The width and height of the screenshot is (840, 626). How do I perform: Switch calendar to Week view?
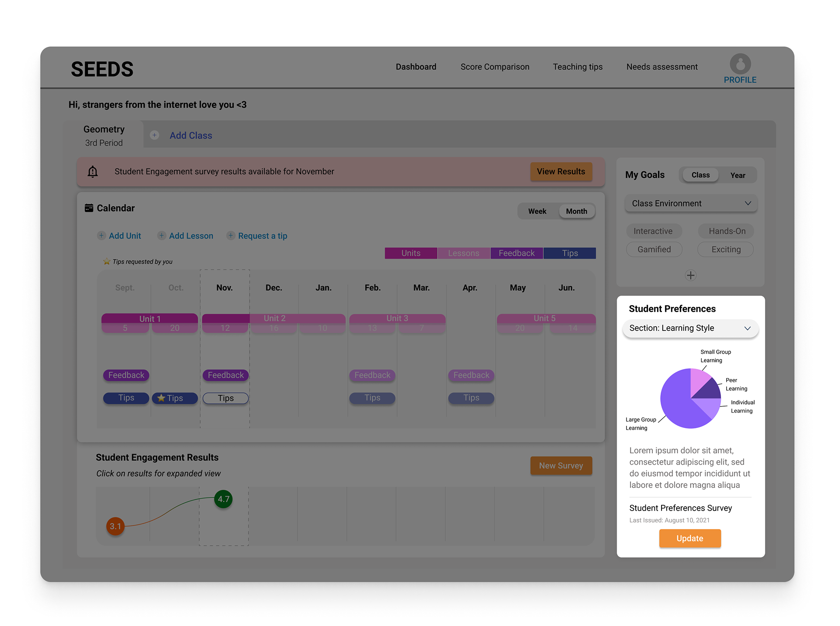(537, 211)
